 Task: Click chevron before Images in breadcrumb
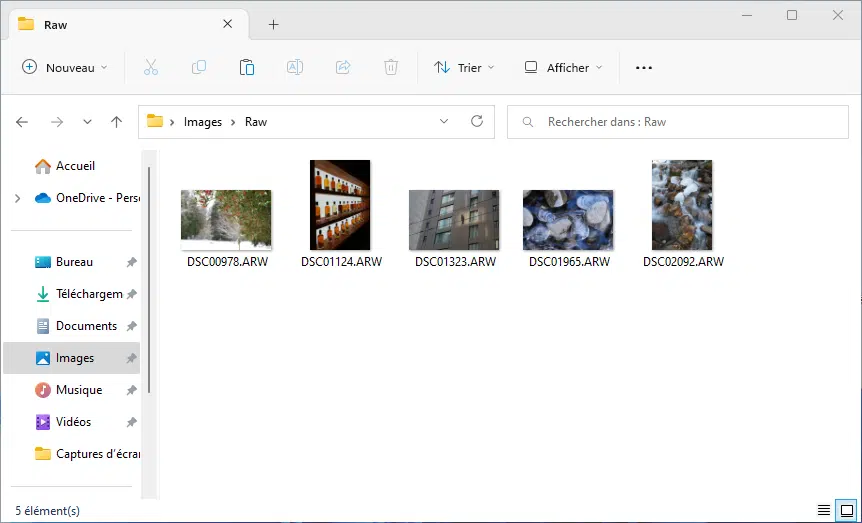point(172,122)
